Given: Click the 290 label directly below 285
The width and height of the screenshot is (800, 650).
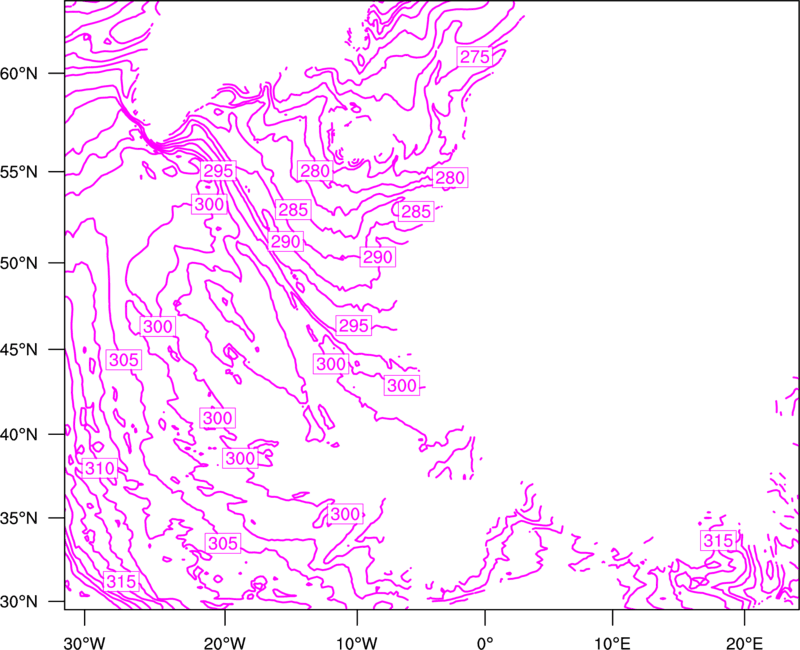Looking at the screenshot, I should point(286,241).
